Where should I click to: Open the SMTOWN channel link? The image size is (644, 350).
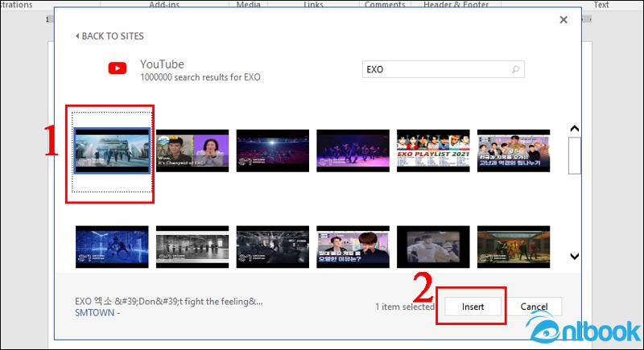(94, 313)
